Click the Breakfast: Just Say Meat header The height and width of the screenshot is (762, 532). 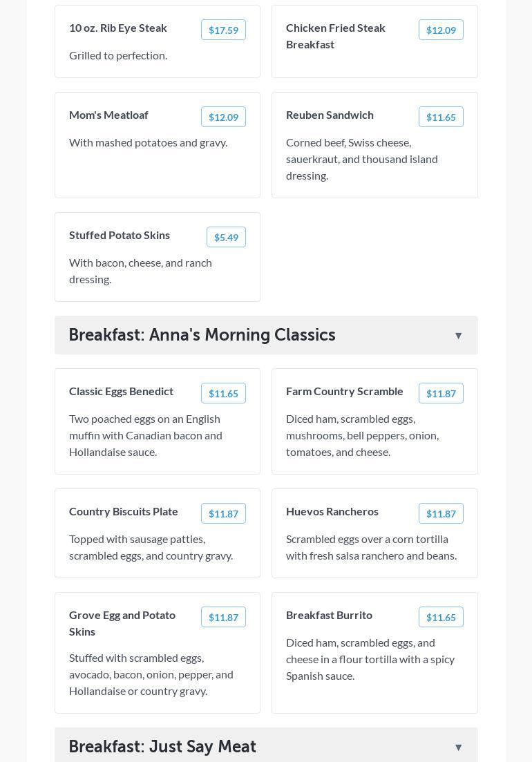click(162, 746)
